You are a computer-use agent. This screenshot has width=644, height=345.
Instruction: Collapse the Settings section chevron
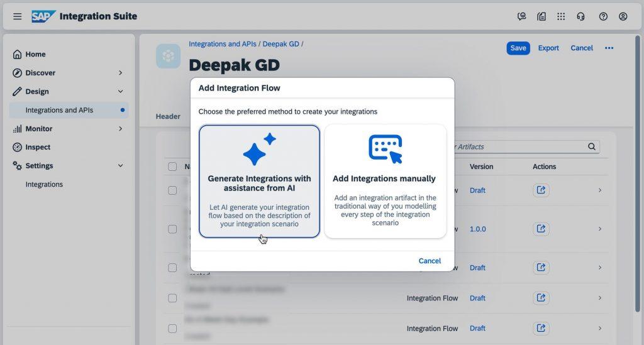click(120, 166)
